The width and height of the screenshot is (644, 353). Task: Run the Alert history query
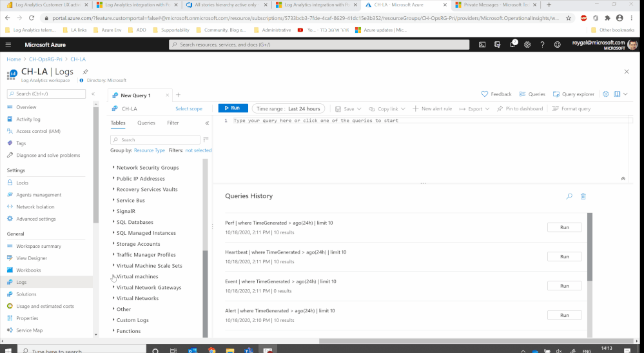[564, 315]
